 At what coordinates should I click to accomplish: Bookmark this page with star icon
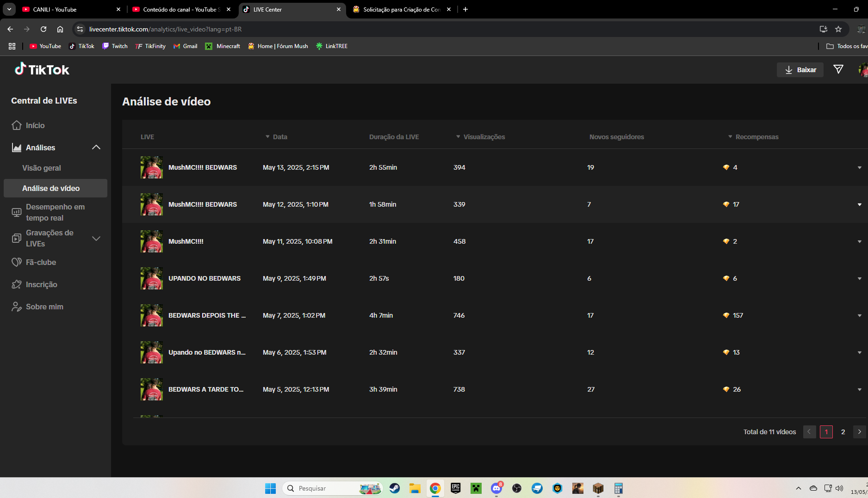tap(838, 29)
